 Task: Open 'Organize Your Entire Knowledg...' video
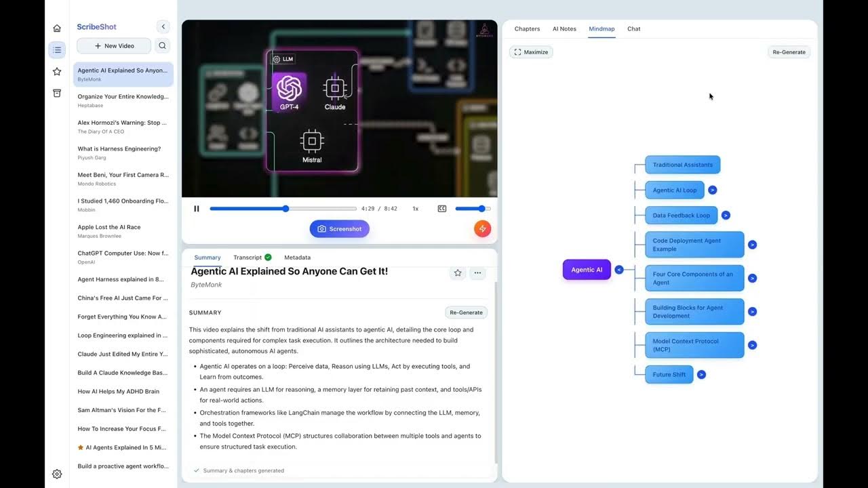pos(123,100)
